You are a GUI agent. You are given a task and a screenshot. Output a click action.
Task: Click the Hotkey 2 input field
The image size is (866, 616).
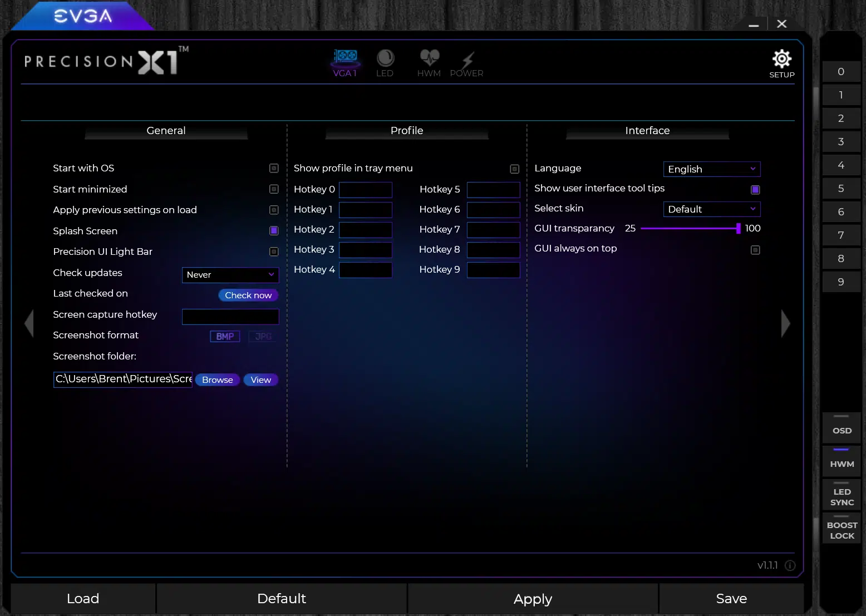366,230
